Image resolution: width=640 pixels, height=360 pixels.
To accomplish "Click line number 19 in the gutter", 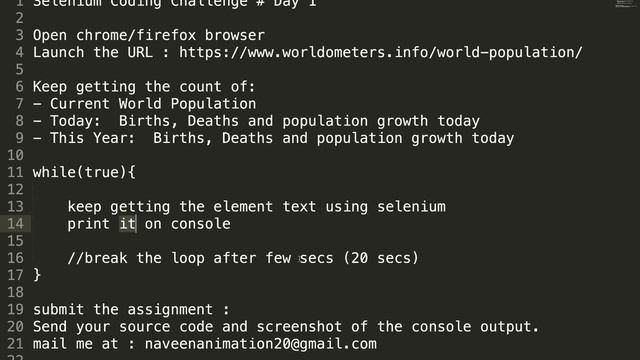I will click(16, 309).
